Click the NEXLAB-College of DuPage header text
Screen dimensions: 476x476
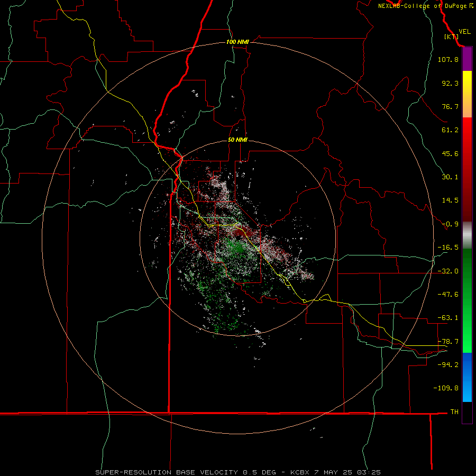[422, 6]
